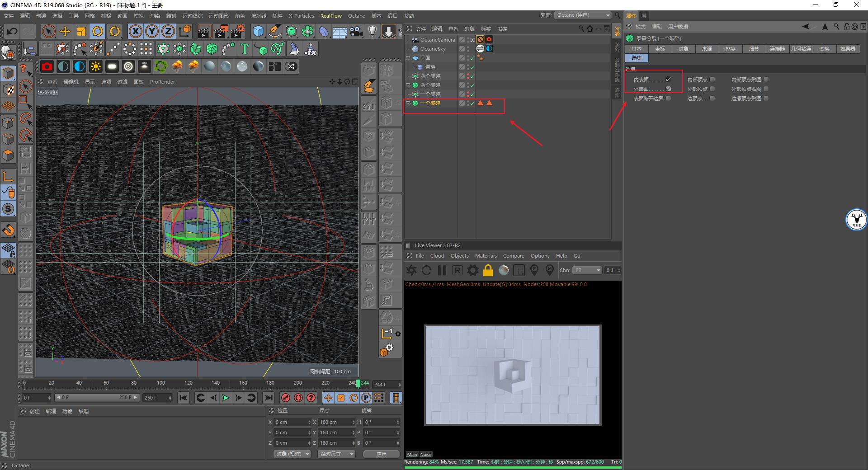Switch to the 细节 tab in attributes

point(754,49)
